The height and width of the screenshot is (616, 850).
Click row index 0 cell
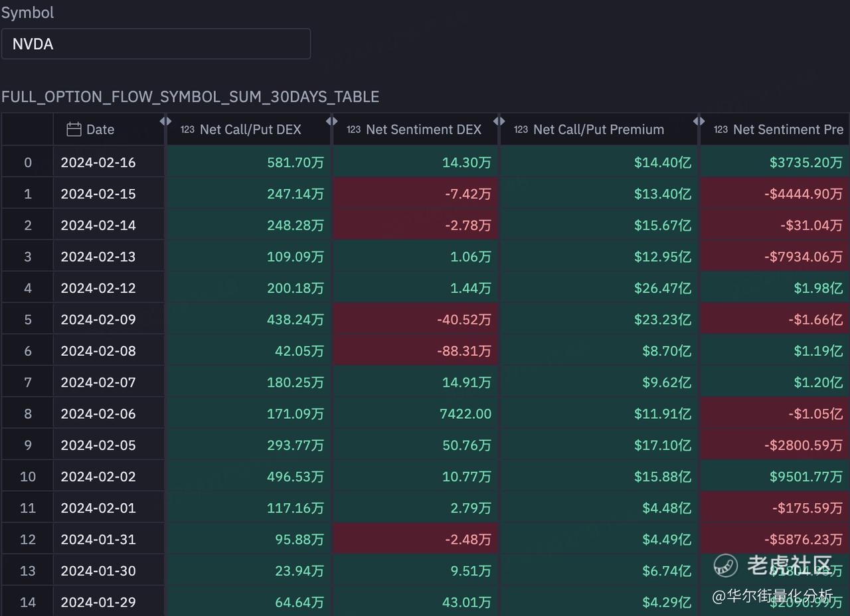(x=27, y=162)
